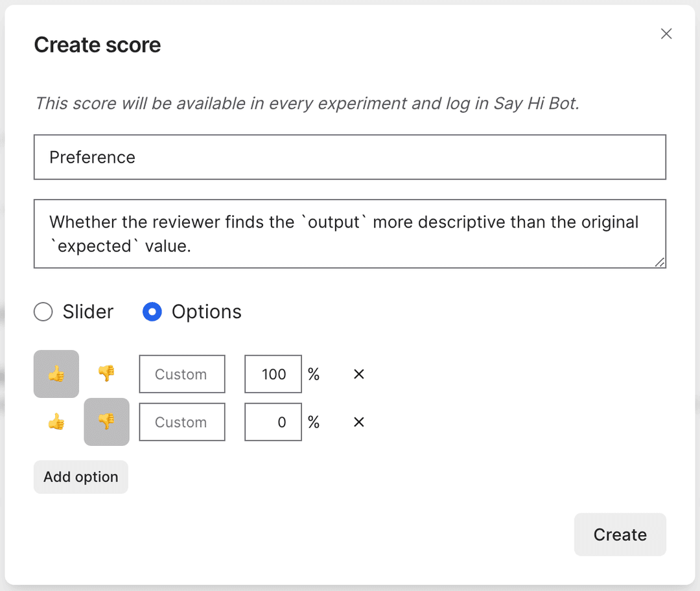Pick thumbs down in the second option row
This screenshot has width=700, height=591.
click(106, 422)
